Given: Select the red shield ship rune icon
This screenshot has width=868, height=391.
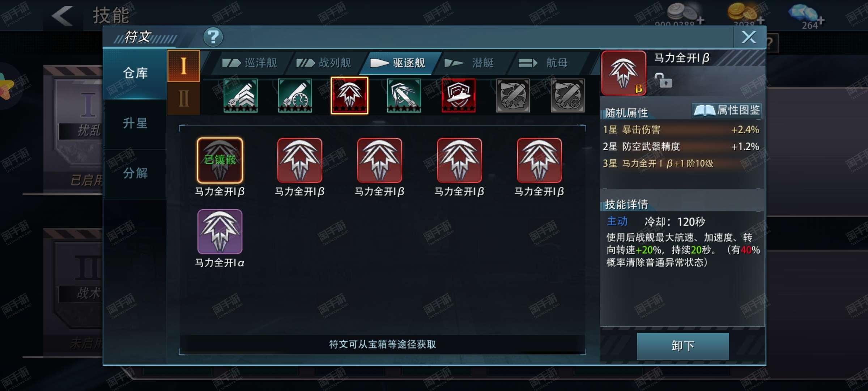Looking at the screenshot, I should (458, 96).
